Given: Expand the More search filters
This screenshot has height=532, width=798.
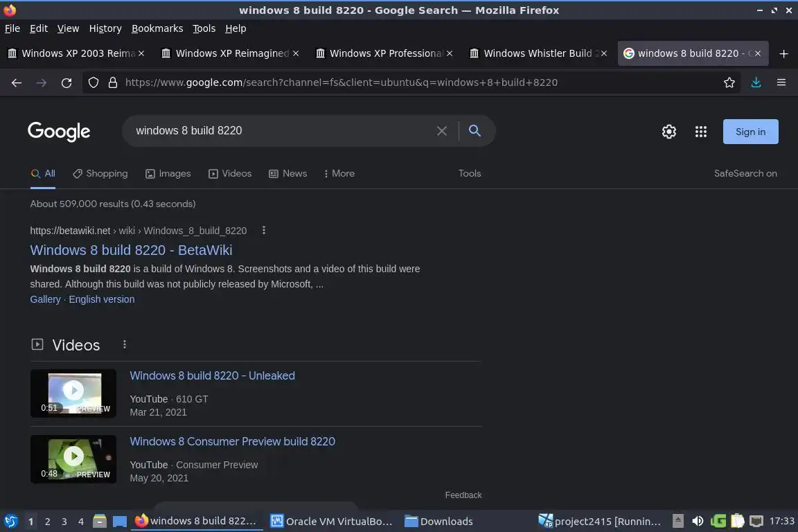Looking at the screenshot, I should [x=339, y=174].
